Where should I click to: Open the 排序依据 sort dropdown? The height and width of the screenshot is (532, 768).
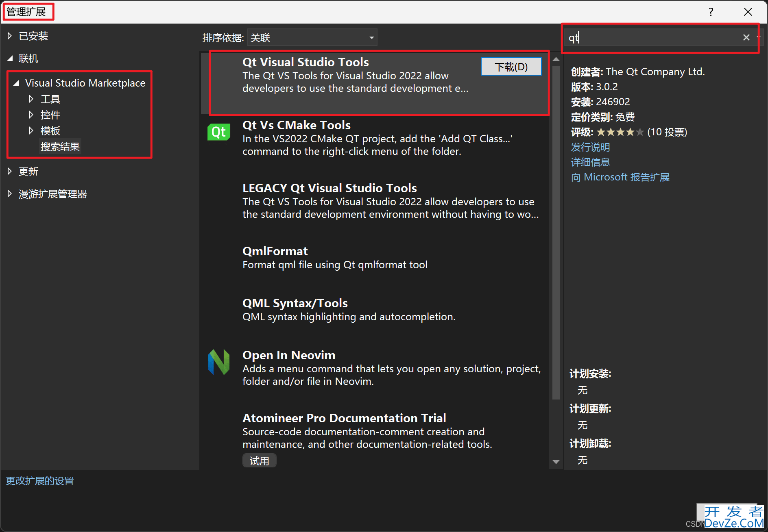(312, 37)
